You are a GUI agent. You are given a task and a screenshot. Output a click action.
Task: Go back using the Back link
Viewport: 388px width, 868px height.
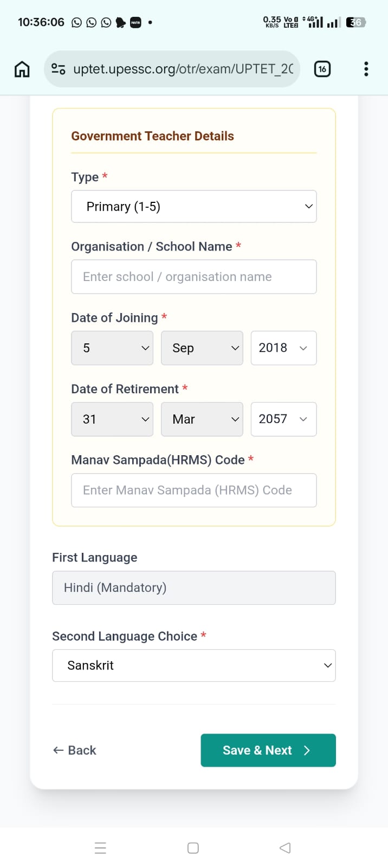(x=75, y=750)
